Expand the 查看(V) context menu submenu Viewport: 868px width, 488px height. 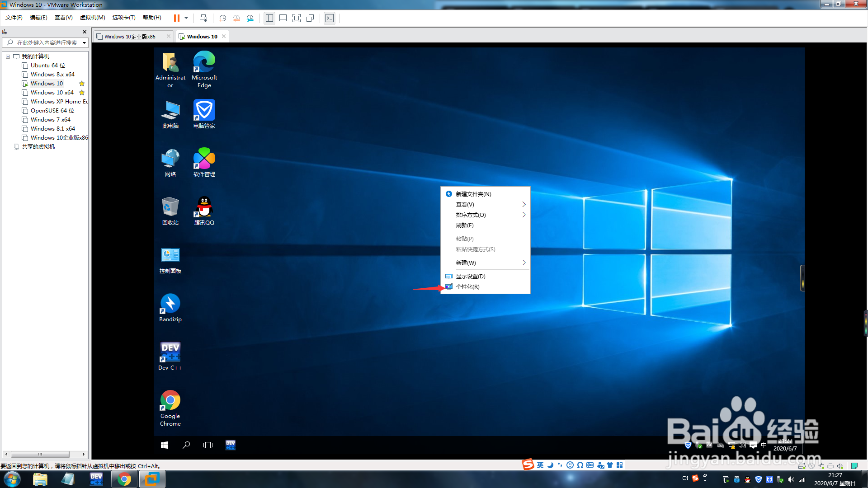pyautogui.click(x=485, y=205)
